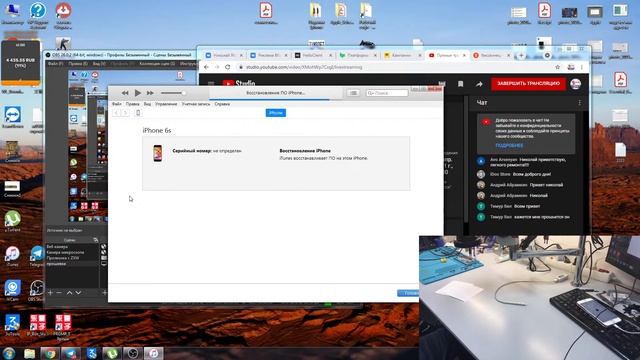
Task: Click the iTunes search field
Action: (x=387, y=93)
